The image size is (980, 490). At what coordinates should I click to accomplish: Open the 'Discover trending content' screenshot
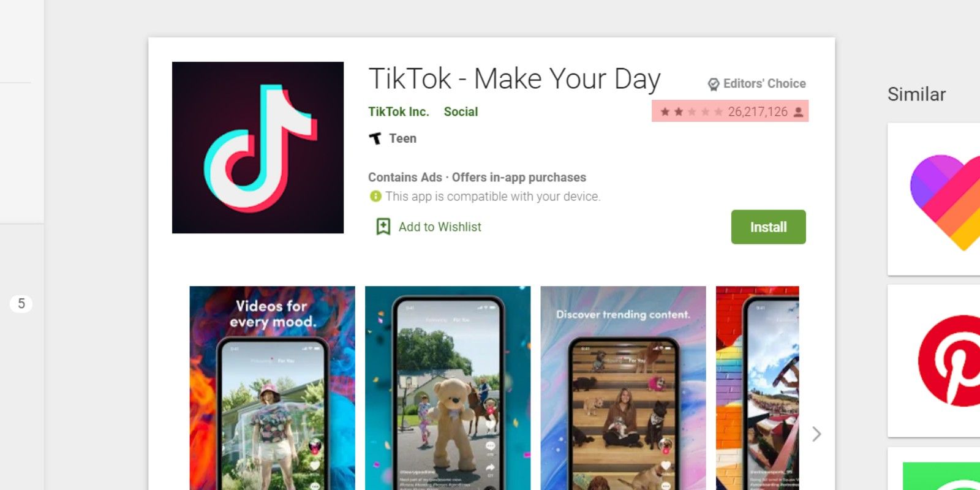(x=623, y=388)
